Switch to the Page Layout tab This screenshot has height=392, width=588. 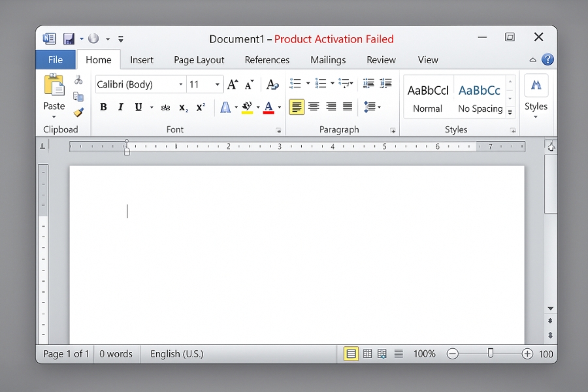click(x=199, y=60)
